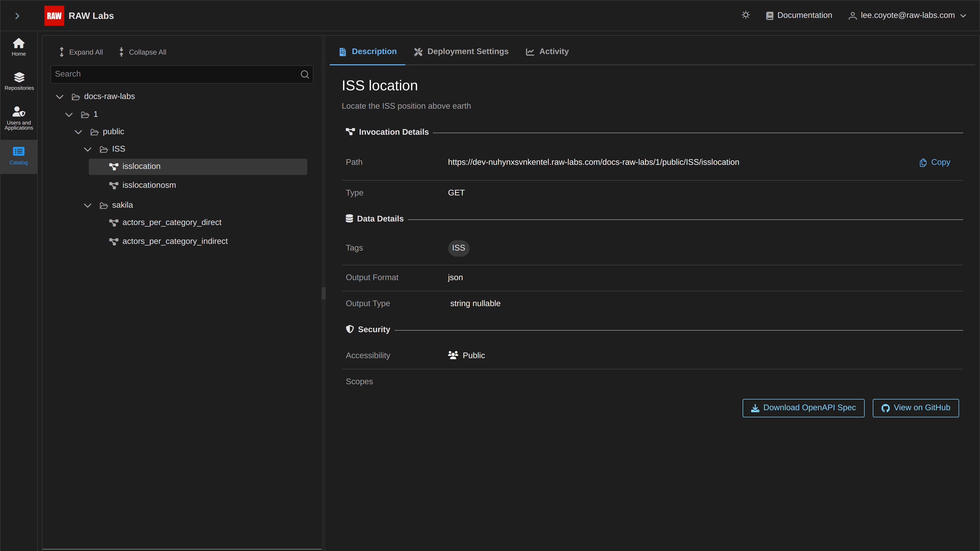This screenshot has height=551, width=980.
Task: Open Users and Applications section
Action: (19, 118)
